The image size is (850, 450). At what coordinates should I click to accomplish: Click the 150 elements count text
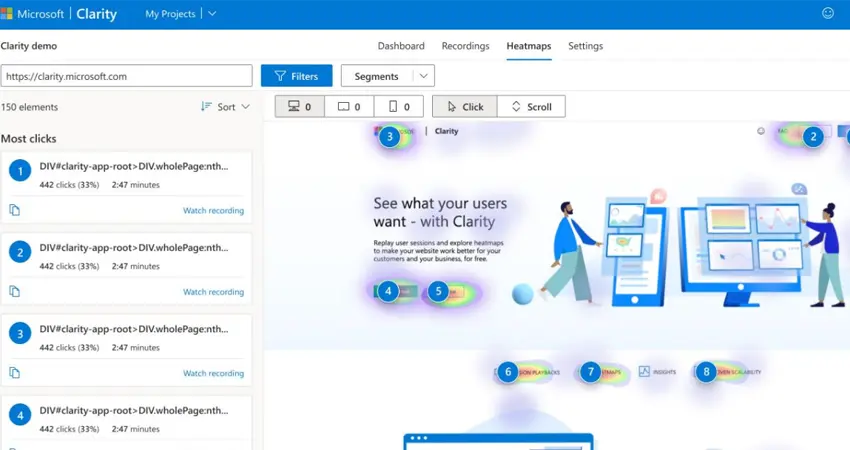[x=29, y=107]
